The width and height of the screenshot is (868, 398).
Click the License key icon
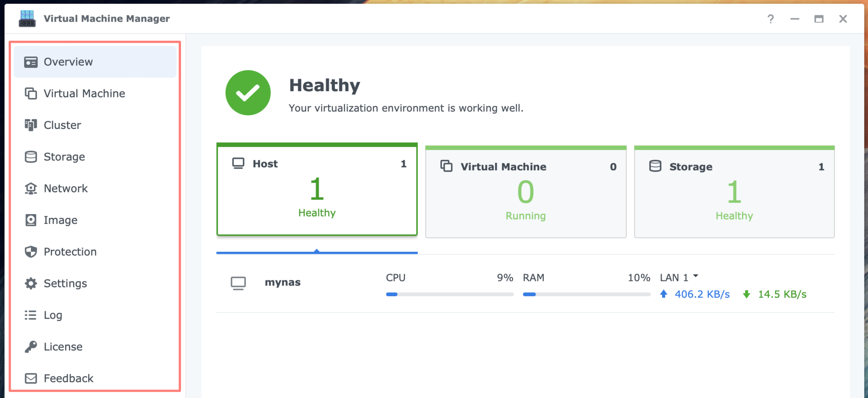pyautogui.click(x=30, y=346)
